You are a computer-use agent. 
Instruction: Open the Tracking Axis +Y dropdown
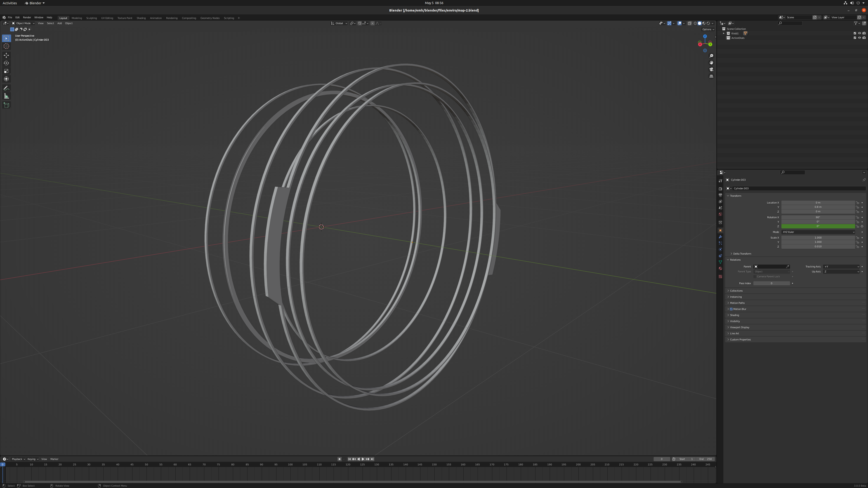pos(841,267)
